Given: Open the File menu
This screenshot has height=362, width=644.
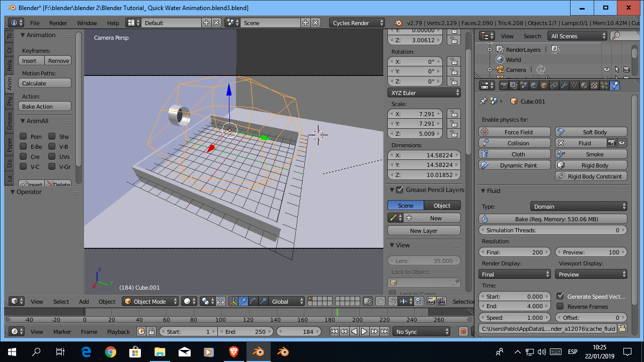Looking at the screenshot, I should [x=35, y=23].
